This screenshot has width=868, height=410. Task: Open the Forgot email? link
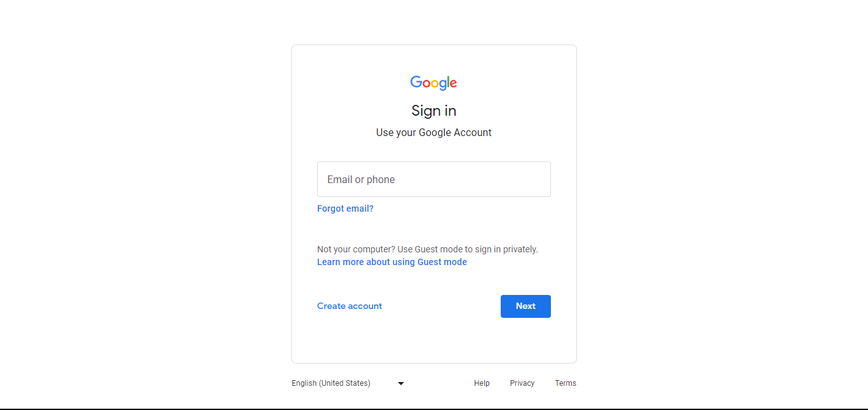click(x=345, y=208)
